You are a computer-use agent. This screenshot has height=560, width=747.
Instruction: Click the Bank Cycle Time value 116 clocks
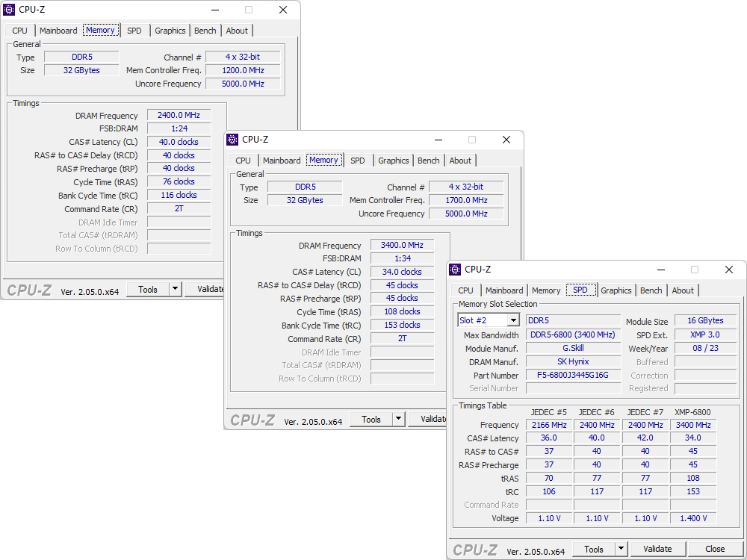(x=179, y=195)
